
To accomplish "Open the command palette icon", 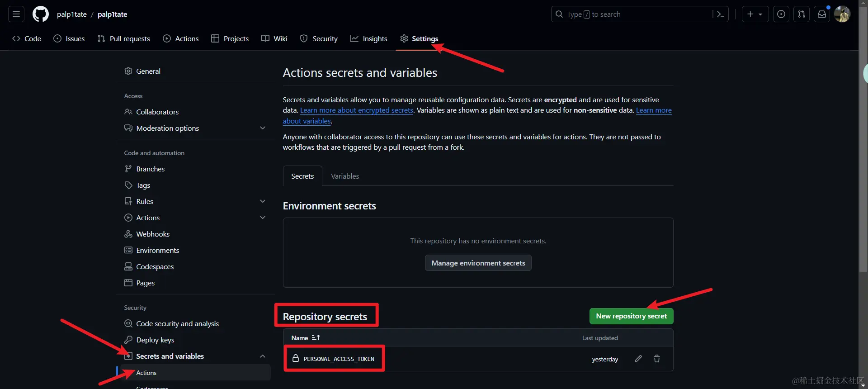I will 720,14.
